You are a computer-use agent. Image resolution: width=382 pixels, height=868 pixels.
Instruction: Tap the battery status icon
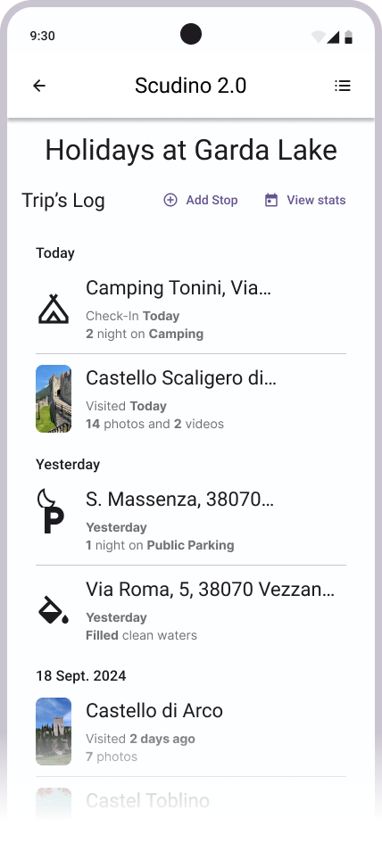coord(348,37)
